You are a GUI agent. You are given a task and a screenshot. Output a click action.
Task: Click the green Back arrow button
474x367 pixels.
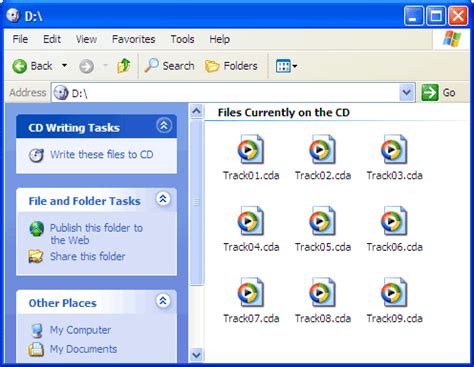(20, 66)
